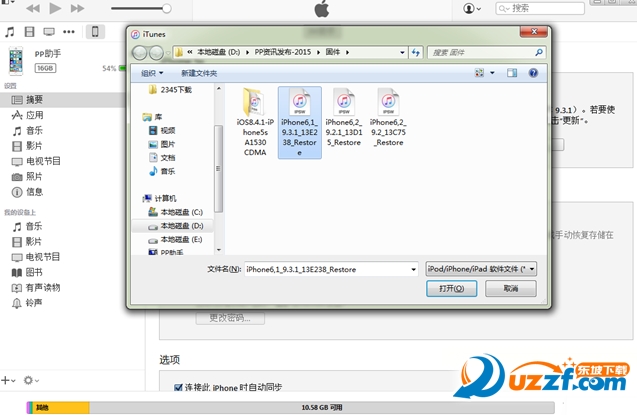This screenshot has height=415, width=637.
Task: Open the gear settings menu at the bottom left
Action: (x=31, y=380)
